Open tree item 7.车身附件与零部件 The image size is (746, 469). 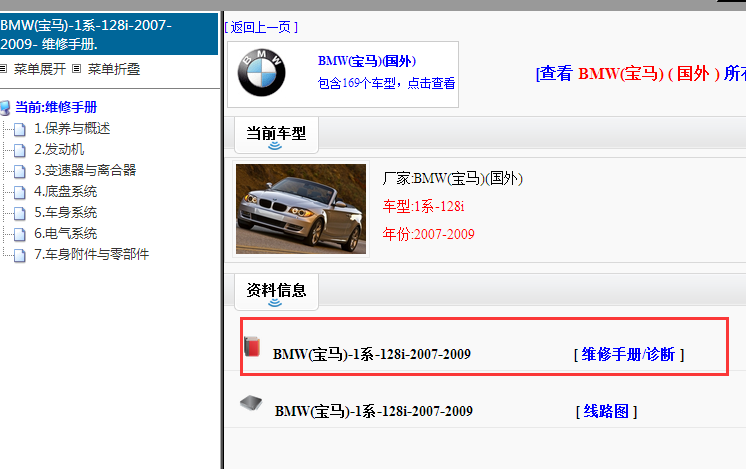91,254
